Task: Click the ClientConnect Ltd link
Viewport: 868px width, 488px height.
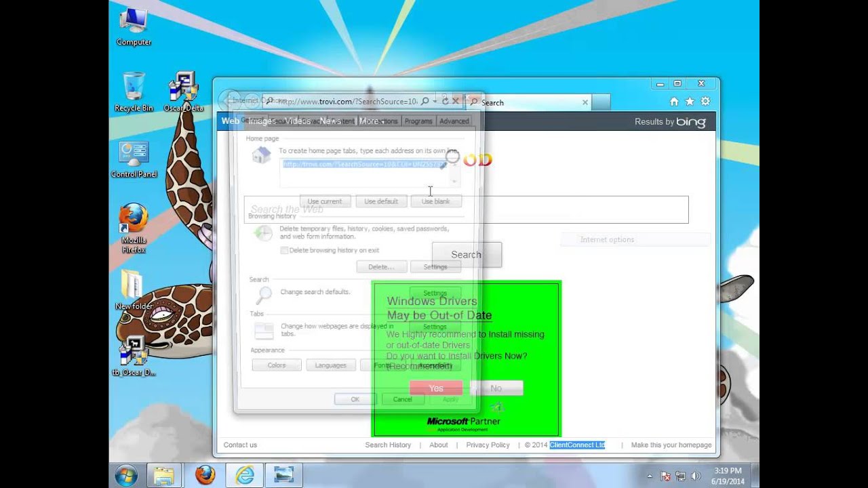Action: tap(577, 445)
